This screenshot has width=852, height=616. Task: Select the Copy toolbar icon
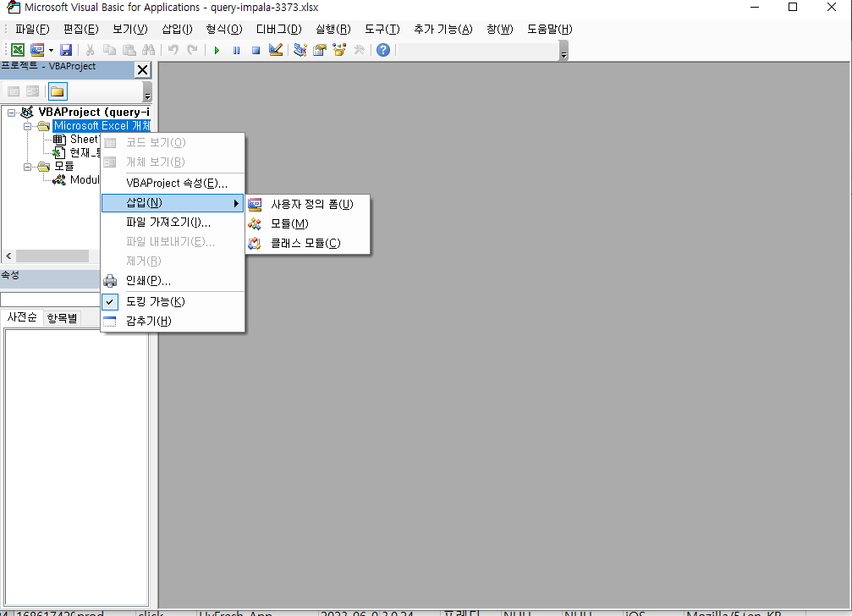(109, 50)
